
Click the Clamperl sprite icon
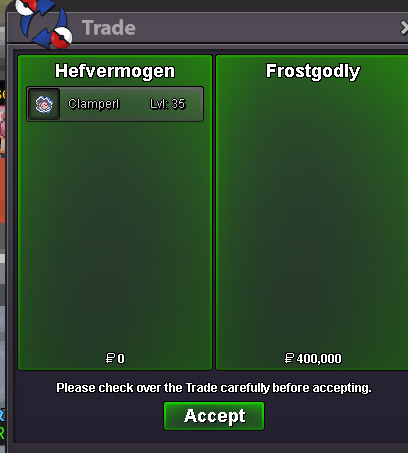point(44,104)
